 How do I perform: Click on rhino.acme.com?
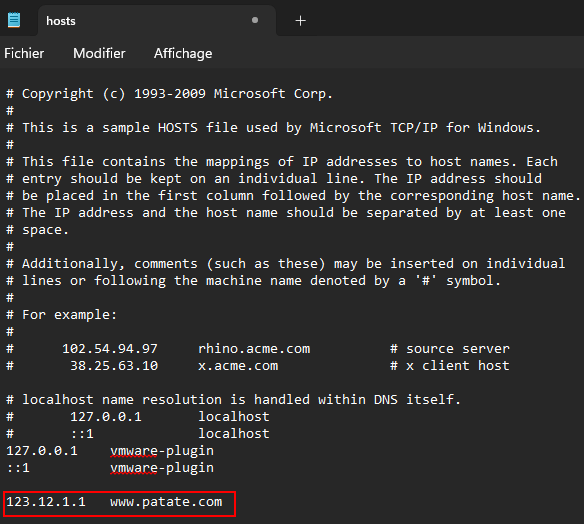point(254,349)
